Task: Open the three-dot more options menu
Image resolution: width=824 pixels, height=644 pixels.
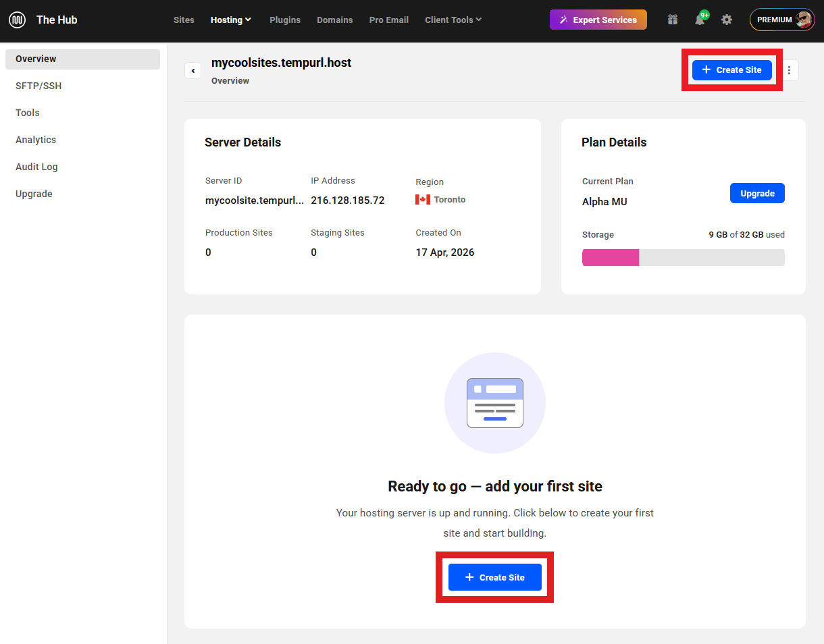Action: [789, 70]
